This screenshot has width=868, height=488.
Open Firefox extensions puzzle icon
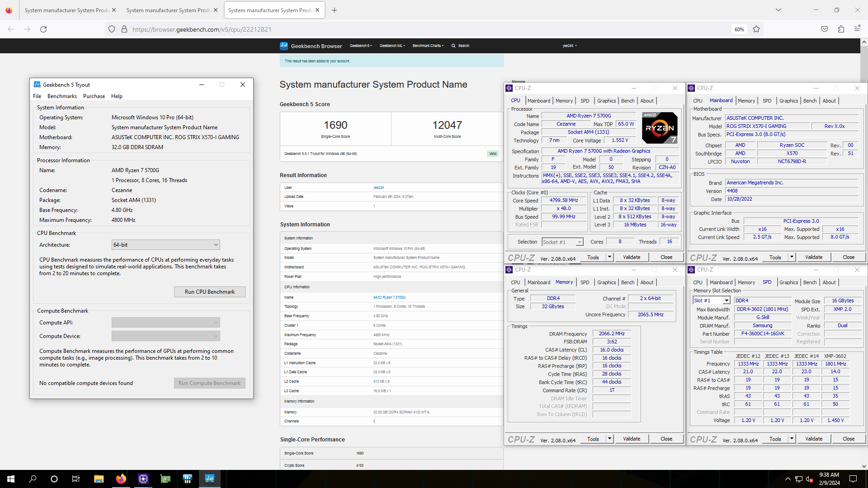[841, 29]
